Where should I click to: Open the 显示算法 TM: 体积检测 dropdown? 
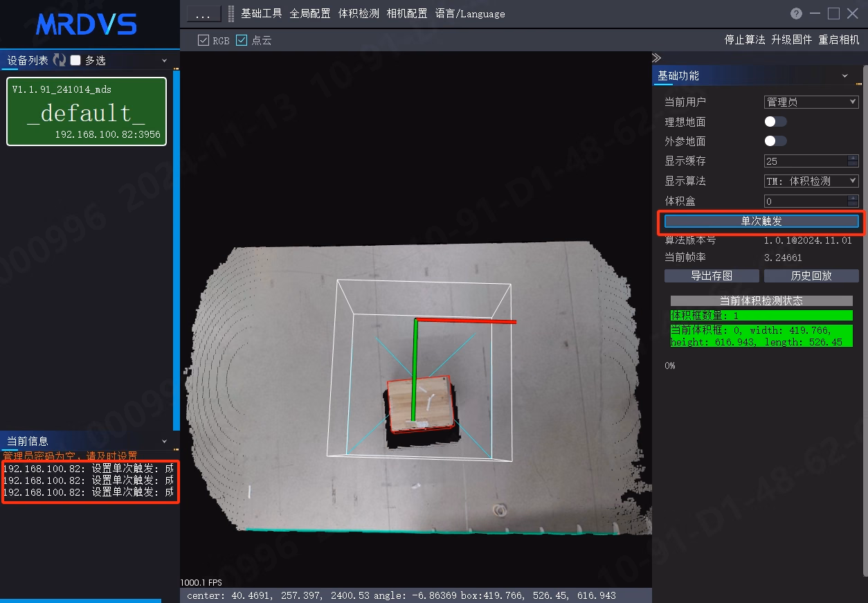(811, 181)
